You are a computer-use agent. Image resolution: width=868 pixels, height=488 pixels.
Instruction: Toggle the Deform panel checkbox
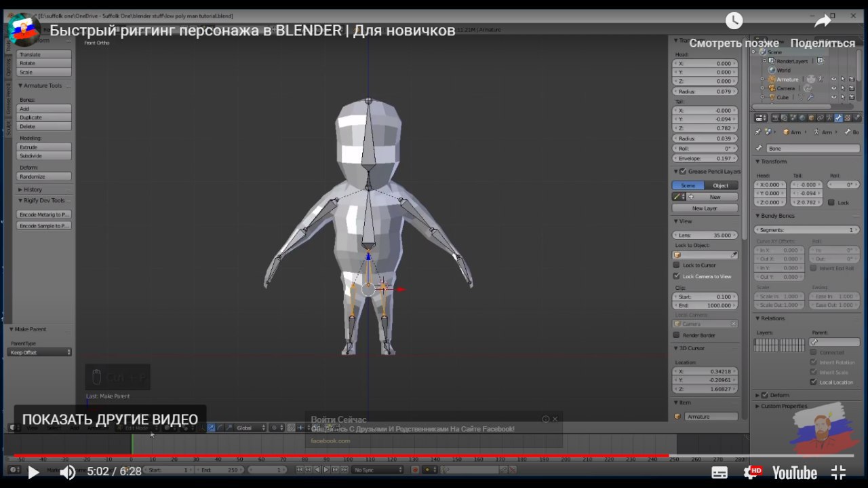coord(765,395)
